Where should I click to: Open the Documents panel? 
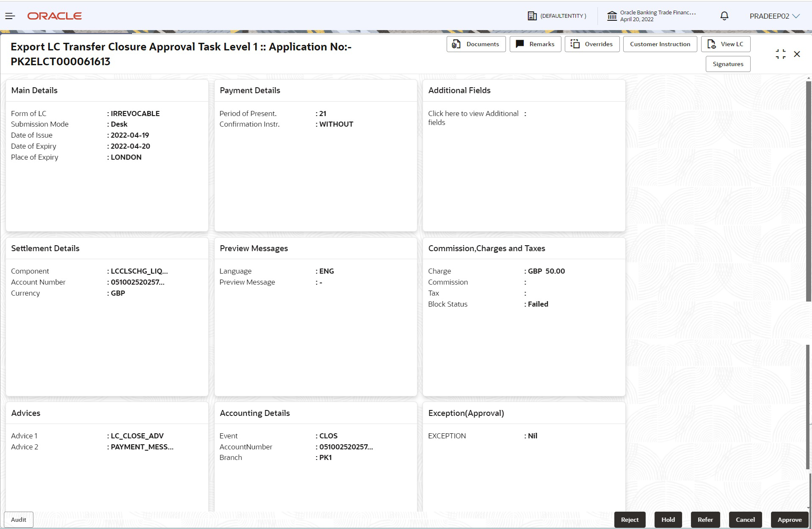tap(476, 44)
